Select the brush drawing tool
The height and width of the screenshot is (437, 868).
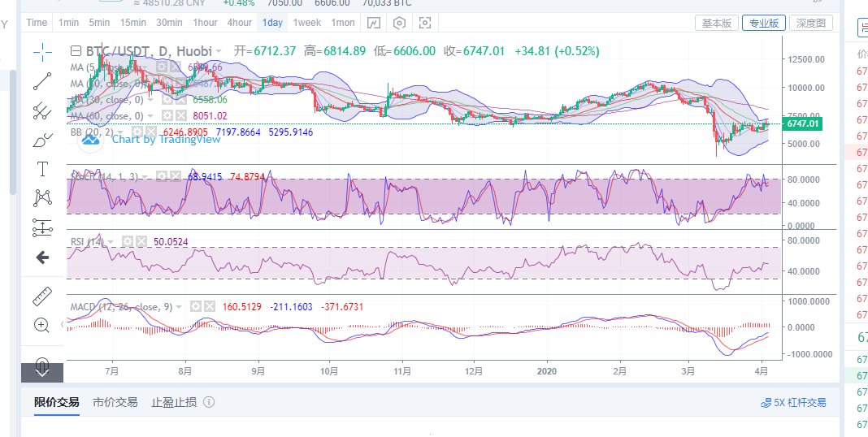[42, 140]
